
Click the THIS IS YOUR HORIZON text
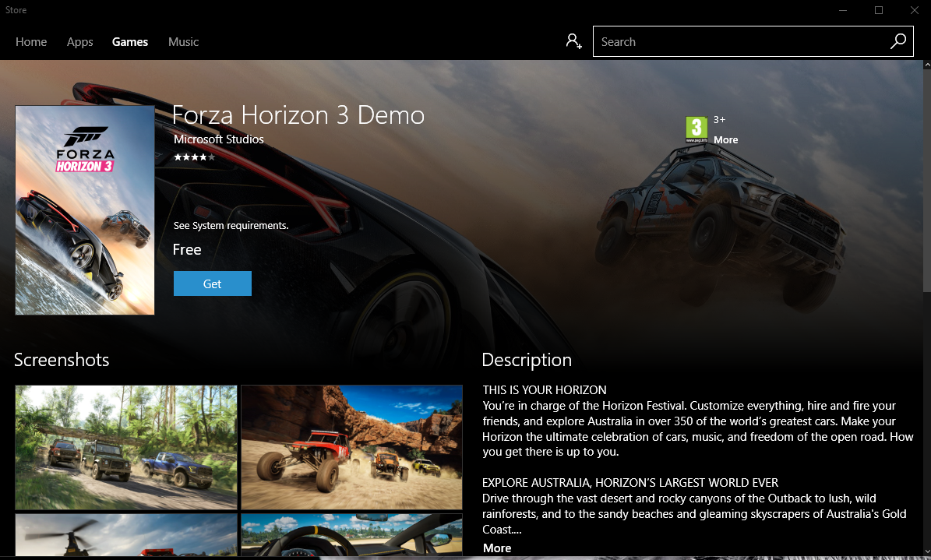[545, 390]
